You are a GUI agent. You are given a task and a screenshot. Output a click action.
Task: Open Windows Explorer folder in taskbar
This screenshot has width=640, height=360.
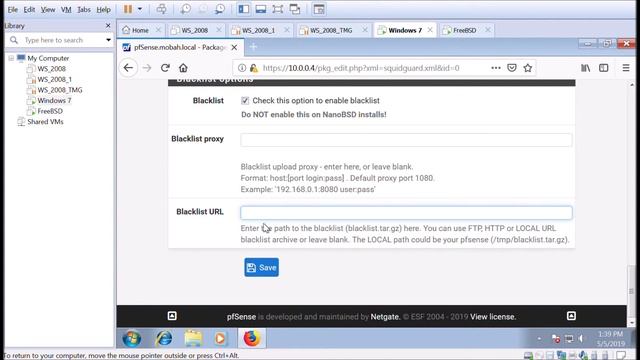pos(193,338)
